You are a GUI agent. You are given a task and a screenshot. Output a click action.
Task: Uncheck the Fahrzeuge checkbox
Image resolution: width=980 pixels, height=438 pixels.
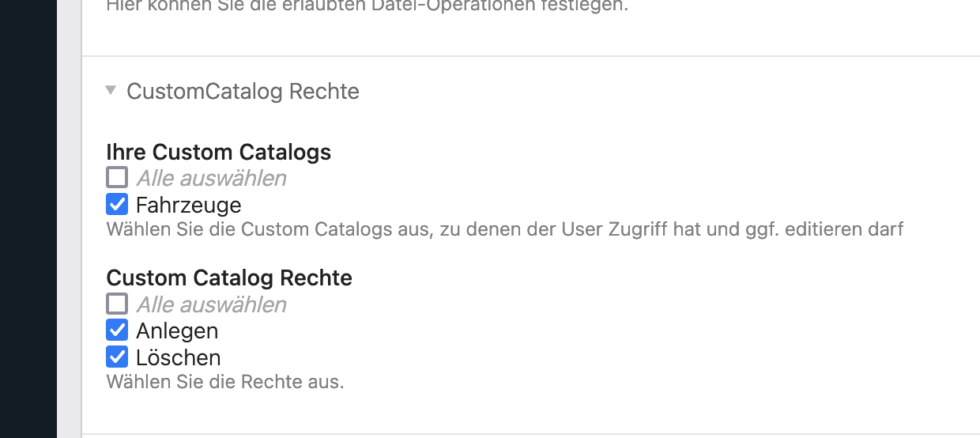(117, 205)
